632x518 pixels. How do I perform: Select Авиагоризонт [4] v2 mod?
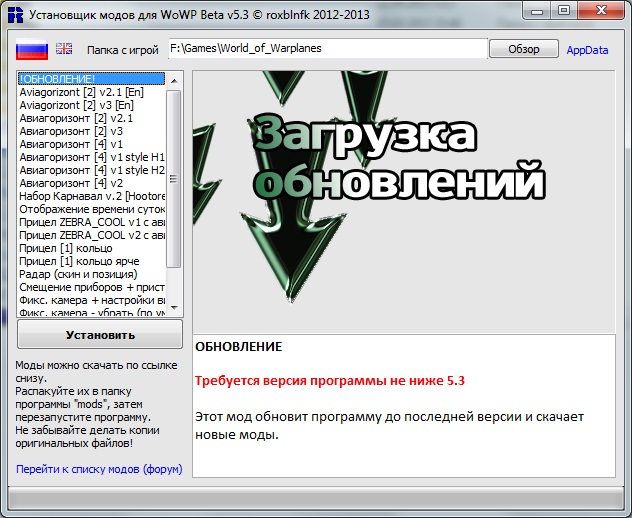[x=91, y=183]
